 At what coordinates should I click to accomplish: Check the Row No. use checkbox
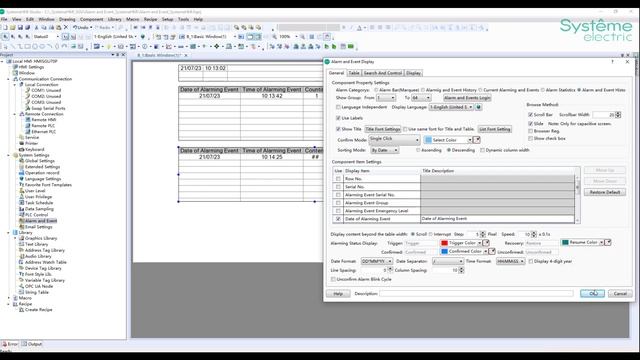pyautogui.click(x=338, y=179)
